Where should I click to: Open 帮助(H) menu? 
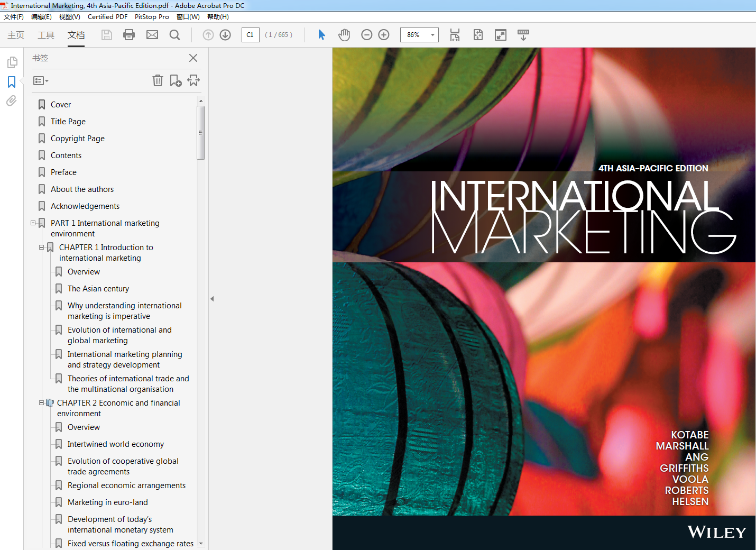[x=218, y=17]
